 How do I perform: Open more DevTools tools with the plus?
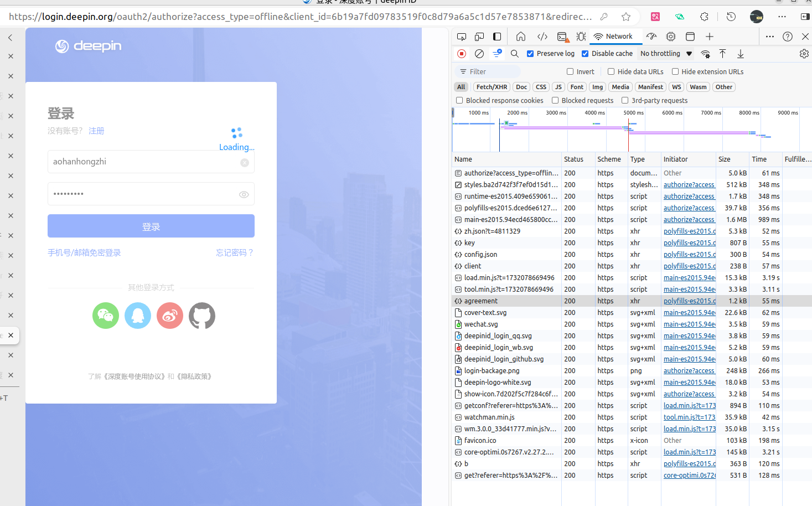(x=710, y=37)
